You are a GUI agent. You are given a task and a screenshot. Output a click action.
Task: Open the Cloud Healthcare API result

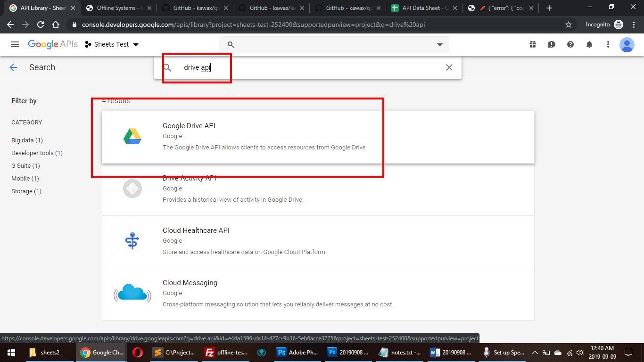pos(318,242)
